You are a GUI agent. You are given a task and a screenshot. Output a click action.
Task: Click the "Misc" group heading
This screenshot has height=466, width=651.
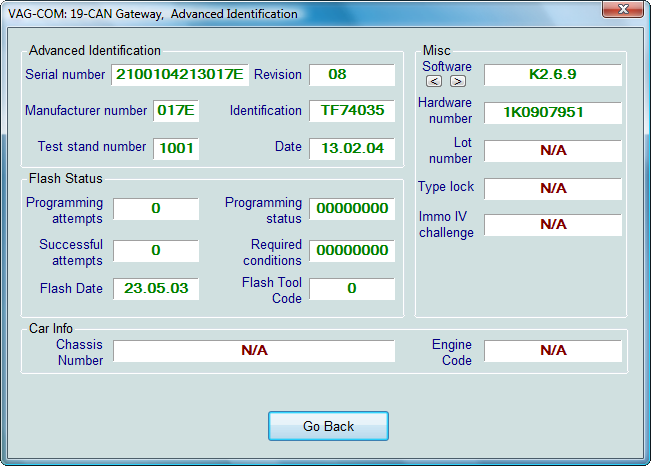(436, 51)
